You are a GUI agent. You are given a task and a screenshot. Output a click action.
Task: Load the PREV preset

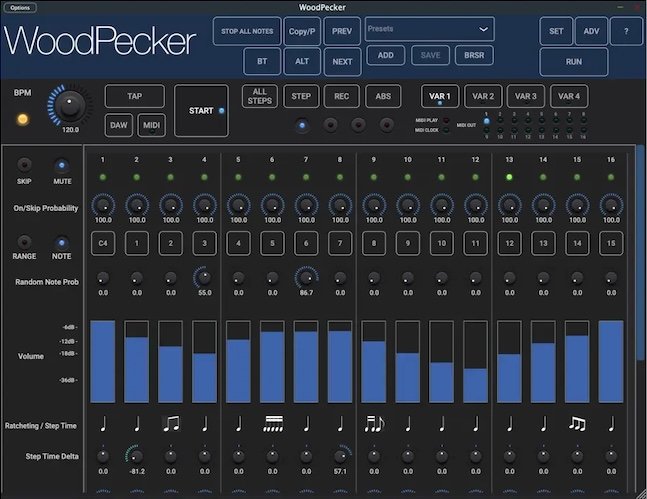point(342,31)
